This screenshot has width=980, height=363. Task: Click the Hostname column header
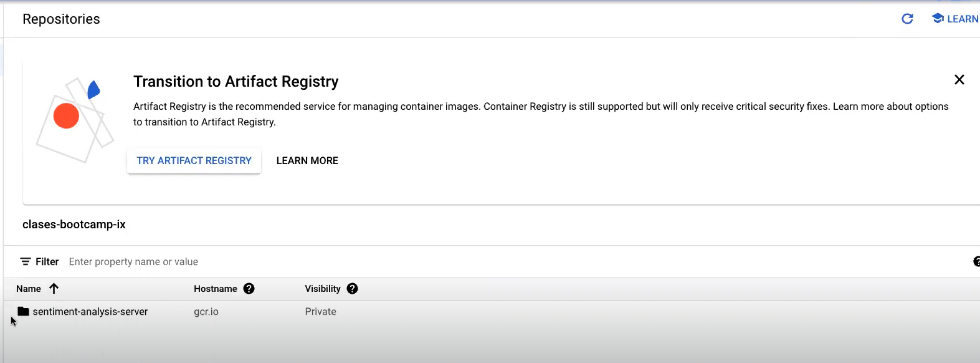[x=216, y=289]
